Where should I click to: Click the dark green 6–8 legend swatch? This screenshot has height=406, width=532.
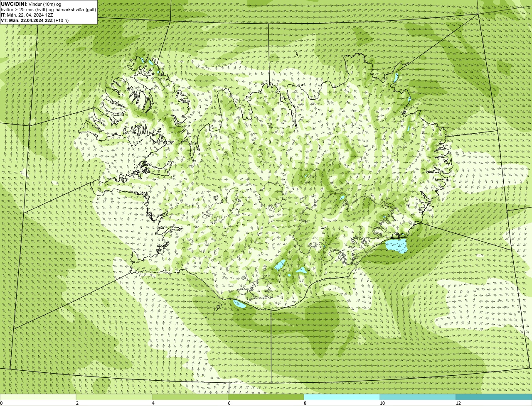266,397
